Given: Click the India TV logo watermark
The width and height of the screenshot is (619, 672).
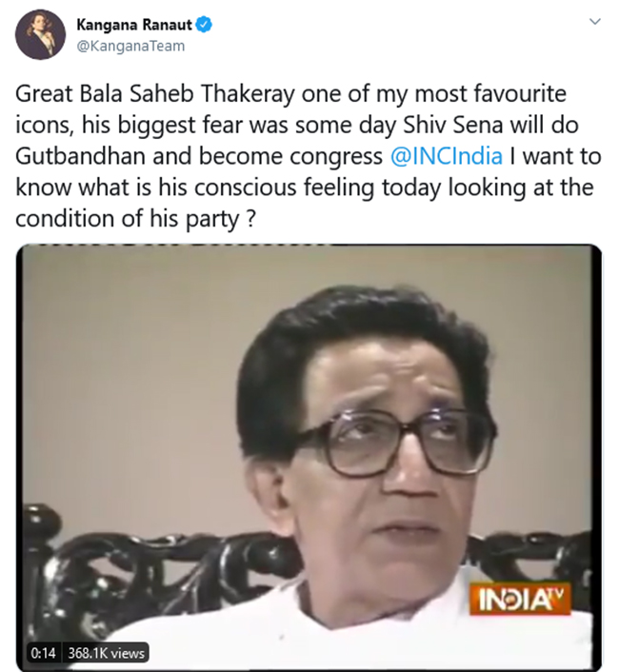Looking at the screenshot, I should click(x=522, y=600).
